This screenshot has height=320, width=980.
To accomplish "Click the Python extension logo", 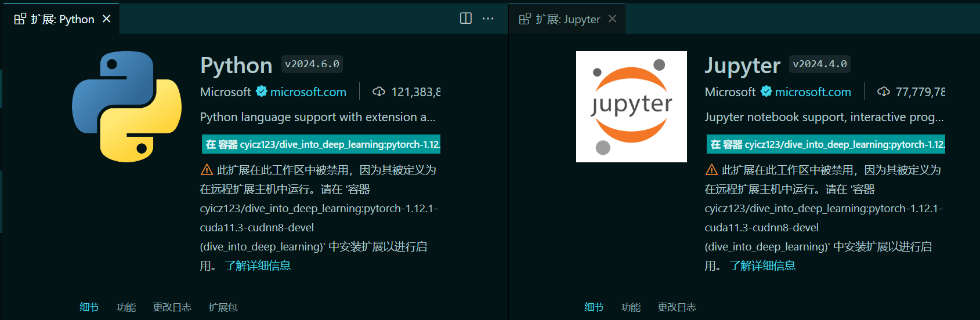I will pyautogui.click(x=127, y=107).
